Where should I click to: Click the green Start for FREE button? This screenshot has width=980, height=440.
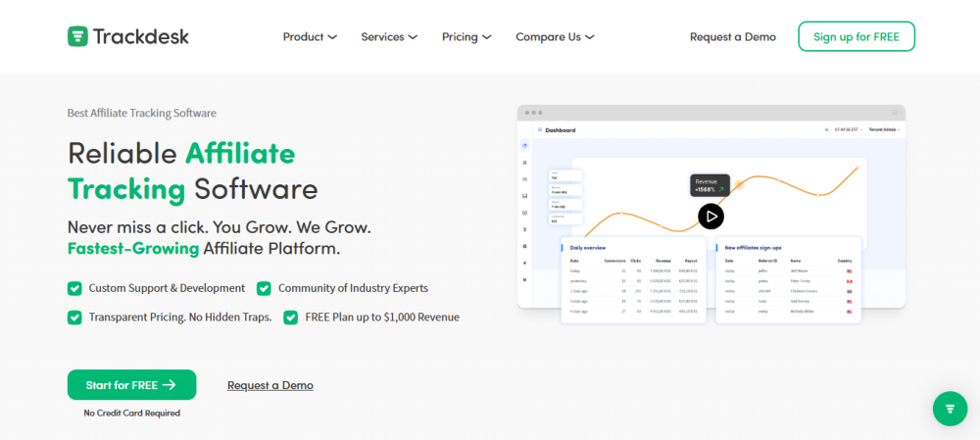click(x=131, y=385)
